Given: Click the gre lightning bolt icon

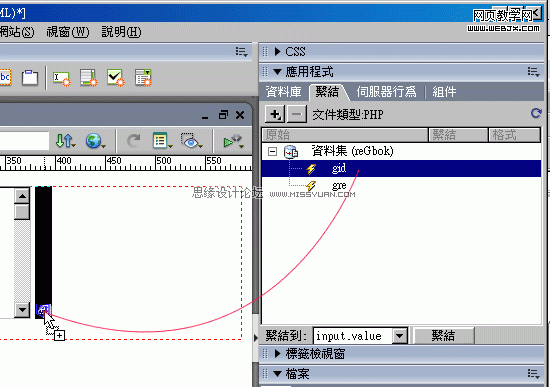Looking at the screenshot, I should click(311, 186).
